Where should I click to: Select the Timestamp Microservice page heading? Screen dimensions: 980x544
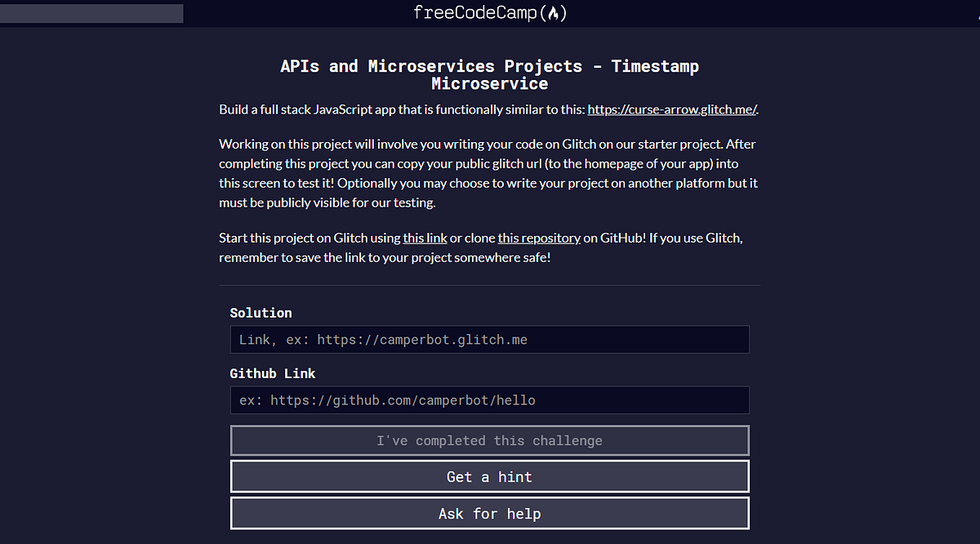click(489, 74)
